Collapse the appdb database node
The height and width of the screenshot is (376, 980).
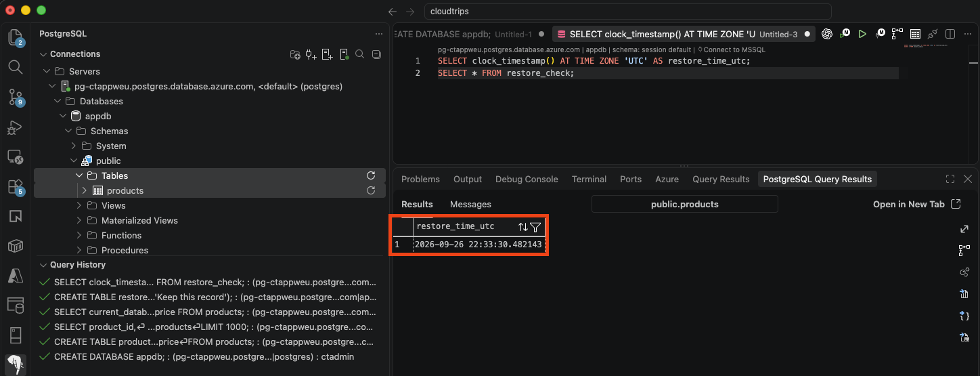63,116
